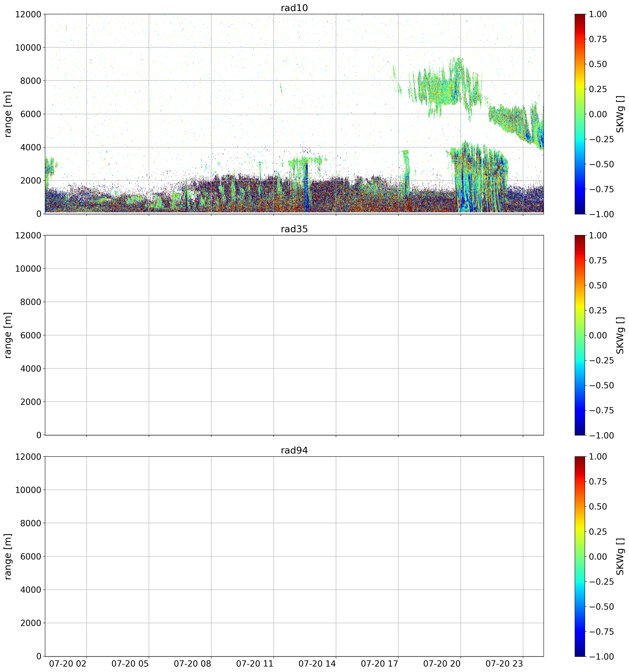Click the −0.50 tick on rad94 colorbar

(x=601, y=606)
